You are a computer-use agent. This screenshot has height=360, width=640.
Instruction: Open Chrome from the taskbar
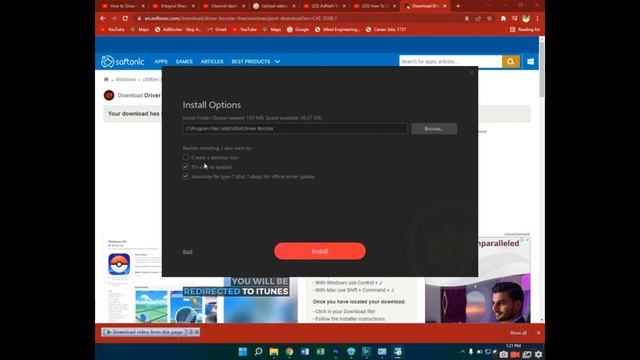pos(289,351)
